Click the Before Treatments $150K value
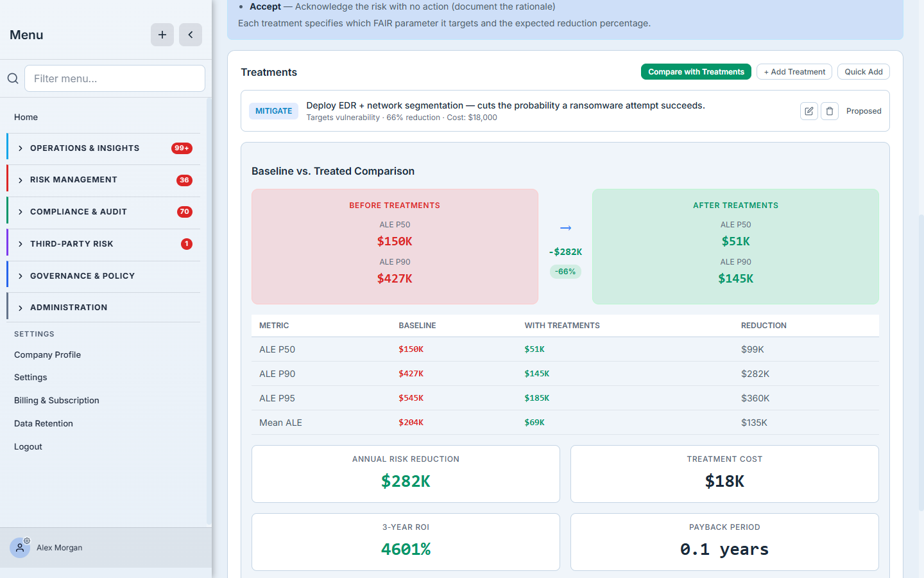This screenshot has width=924, height=578. point(395,241)
